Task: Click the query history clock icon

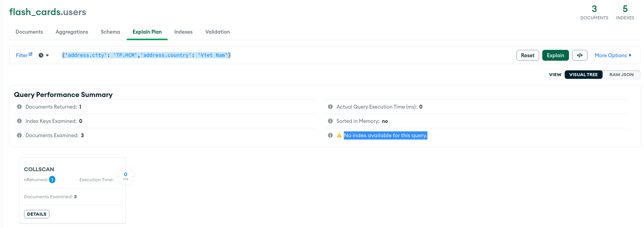Action: point(41,55)
